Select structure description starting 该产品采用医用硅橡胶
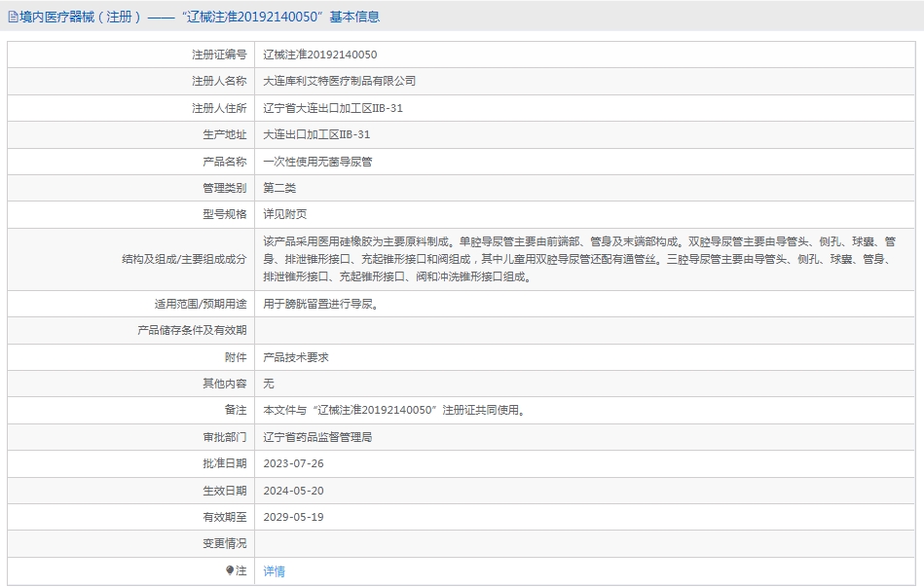924x587 pixels. pyautogui.click(x=579, y=259)
